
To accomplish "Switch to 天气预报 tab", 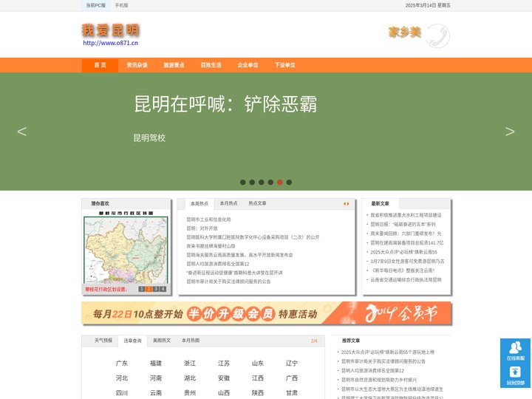I will 103,341.
